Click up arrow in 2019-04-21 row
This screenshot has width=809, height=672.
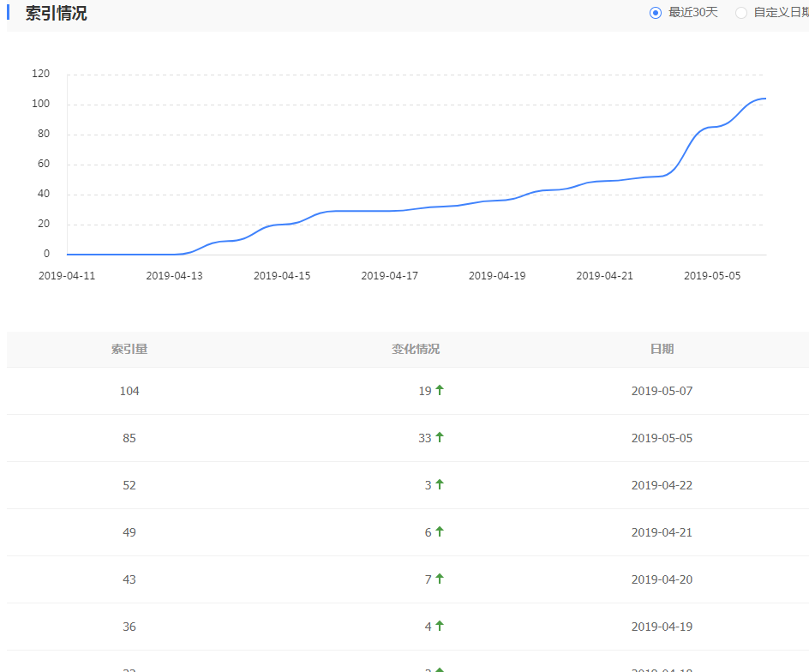point(440,531)
